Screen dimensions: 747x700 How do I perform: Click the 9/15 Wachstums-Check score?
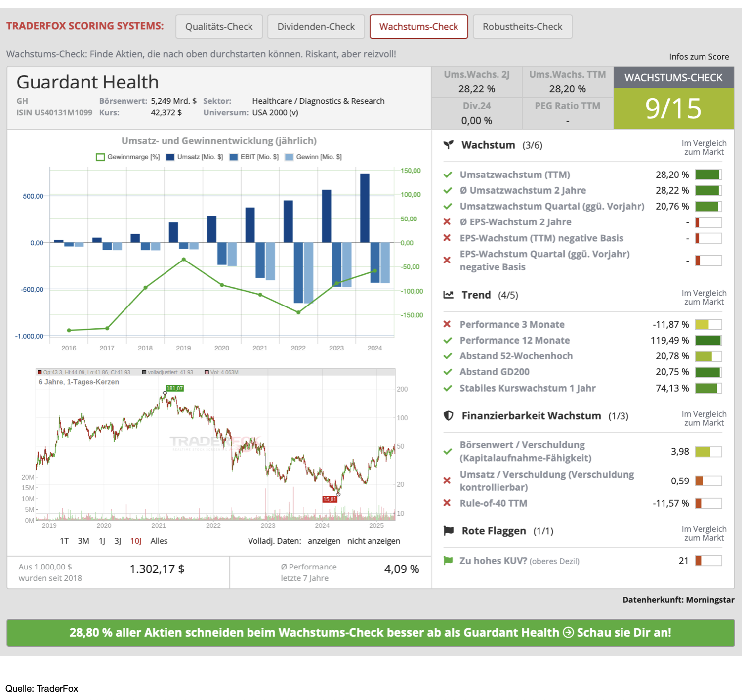[673, 108]
